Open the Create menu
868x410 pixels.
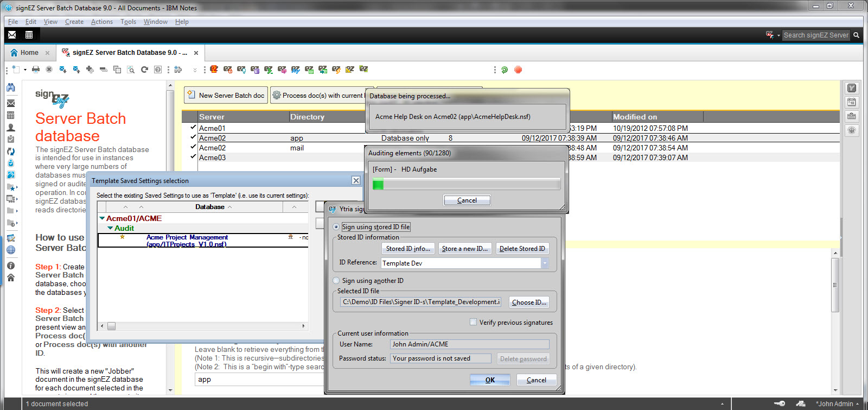point(74,22)
